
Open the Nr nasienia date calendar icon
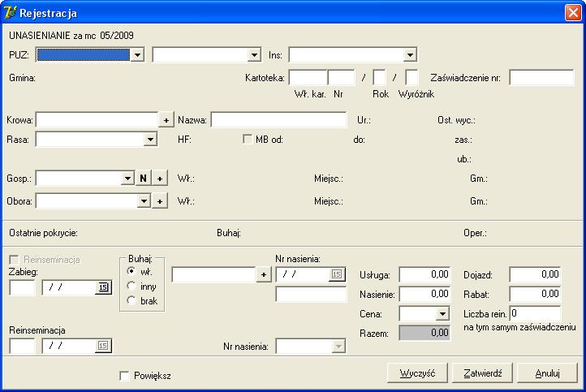(337, 274)
